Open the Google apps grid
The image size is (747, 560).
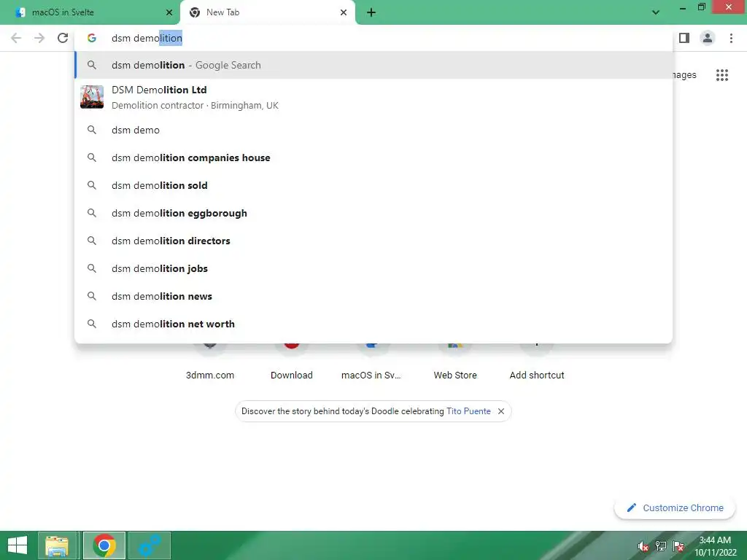tap(722, 75)
